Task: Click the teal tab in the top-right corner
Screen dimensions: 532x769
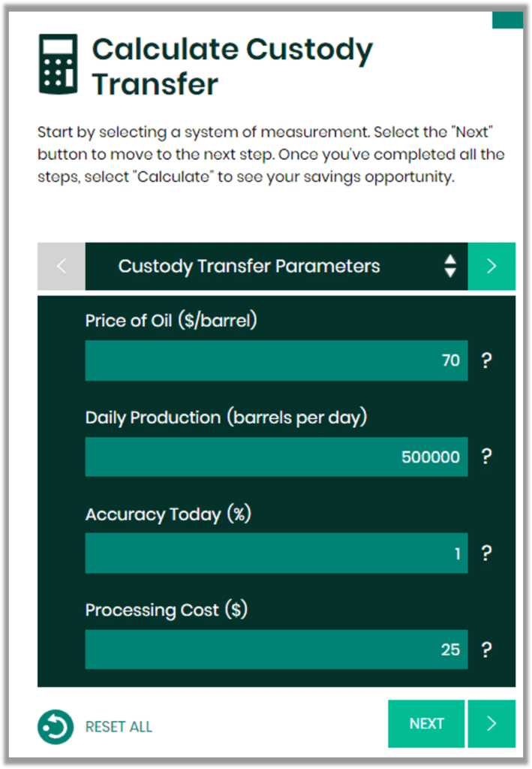Action: pos(507,20)
